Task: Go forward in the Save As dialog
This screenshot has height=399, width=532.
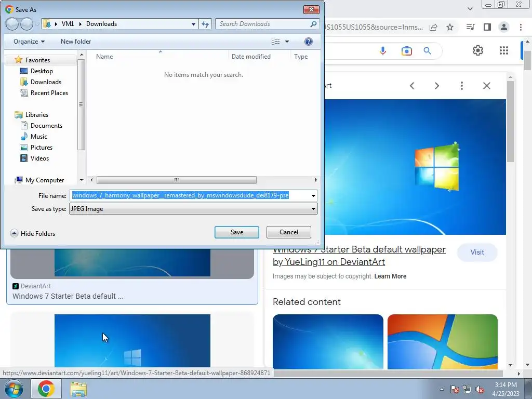Action: click(26, 24)
